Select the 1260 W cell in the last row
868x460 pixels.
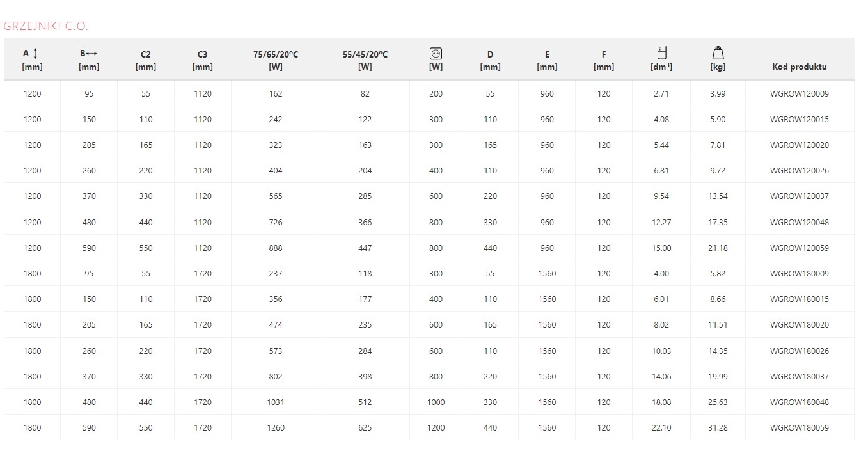click(x=276, y=428)
